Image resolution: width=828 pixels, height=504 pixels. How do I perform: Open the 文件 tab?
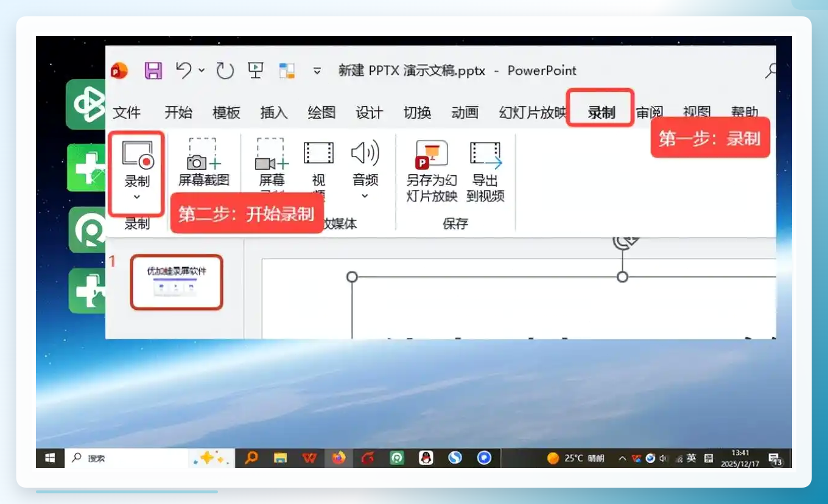[x=127, y=113]
